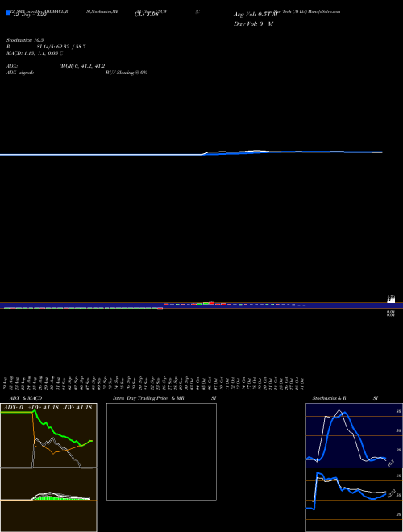Open the MACD histogram chart panel

coord(48,500)
